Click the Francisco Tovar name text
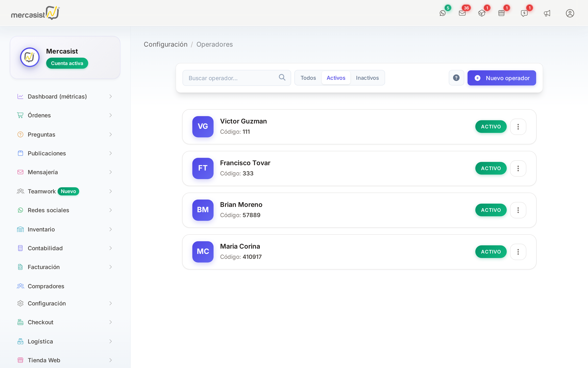Screen dimensions: 588x368 tap(245, 163)
